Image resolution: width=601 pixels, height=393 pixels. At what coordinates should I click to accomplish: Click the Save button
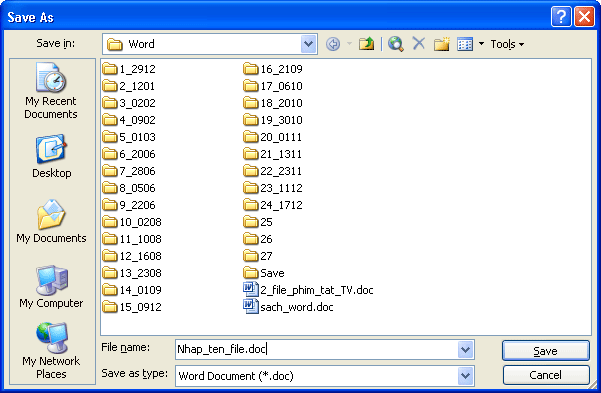coord(545,351)
